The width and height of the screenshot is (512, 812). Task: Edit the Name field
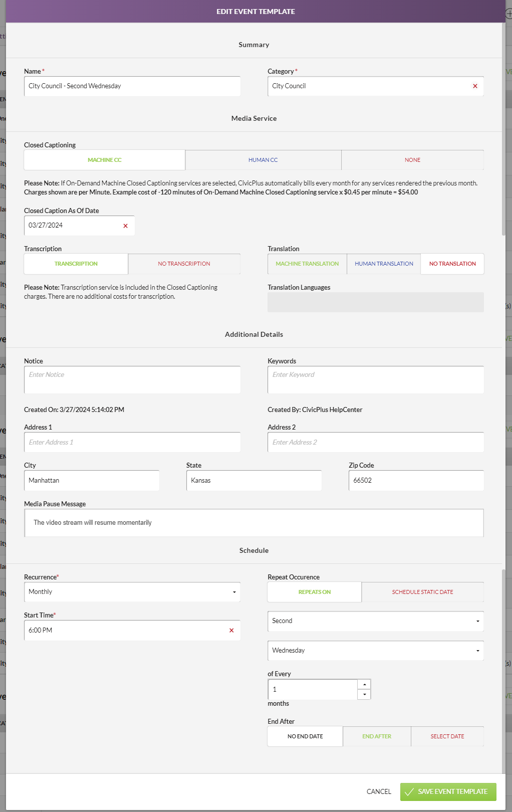coord(132,86)
